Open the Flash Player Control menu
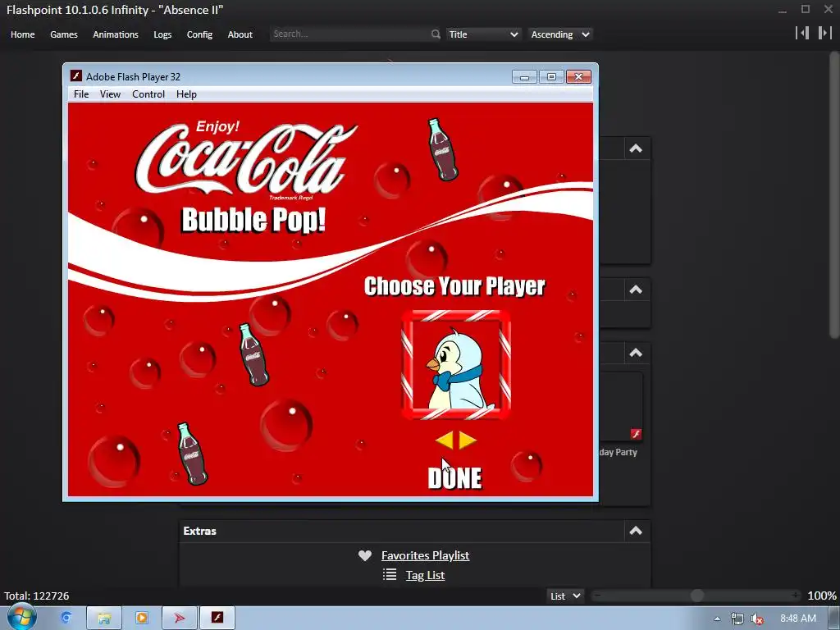Screen dimensions: 840x630 tap(148, 94)
